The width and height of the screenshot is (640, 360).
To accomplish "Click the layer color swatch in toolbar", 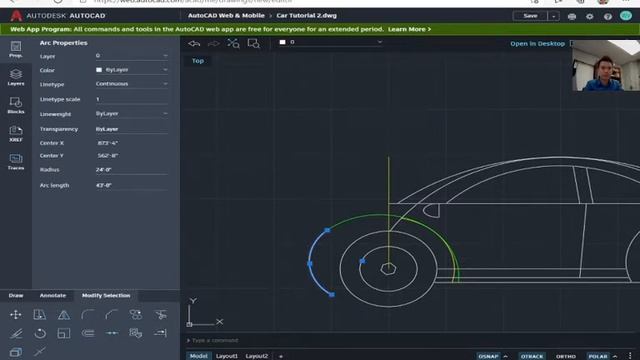I will click(x=282, y=42).
